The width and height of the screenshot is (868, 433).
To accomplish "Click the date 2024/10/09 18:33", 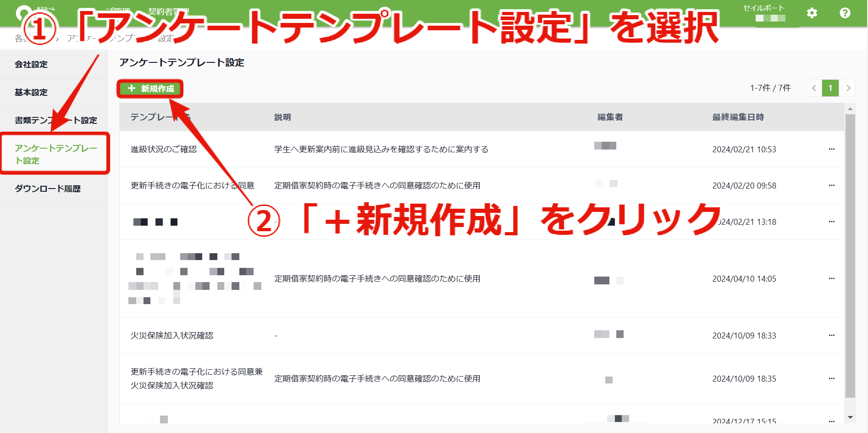I will click(x=744, y=335).
